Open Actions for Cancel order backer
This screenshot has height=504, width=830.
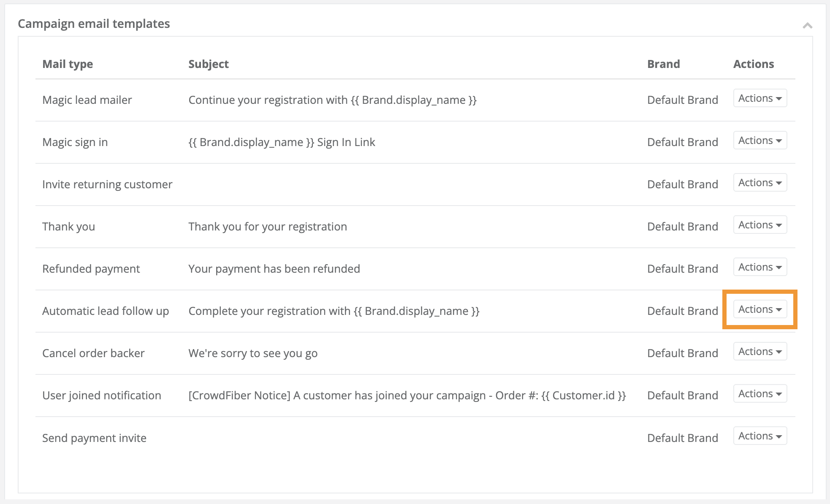pyautogui.click(x=759, y=351)
